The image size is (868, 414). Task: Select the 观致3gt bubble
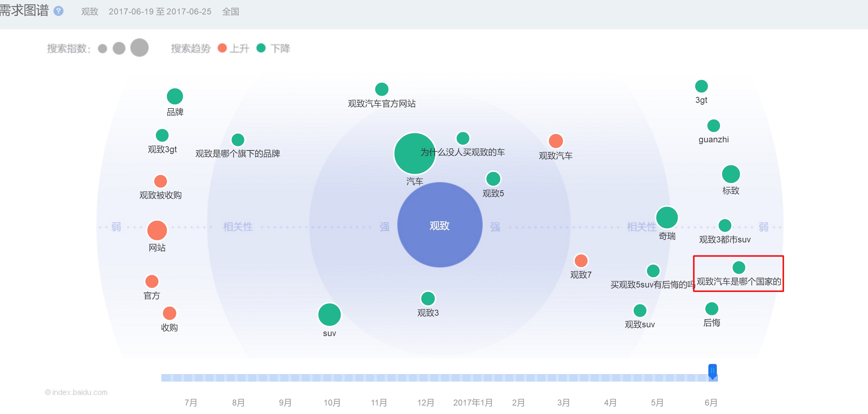pyautogui.click(x=162, y=135)
